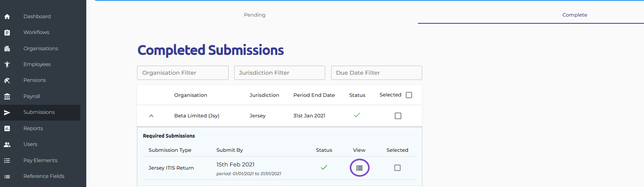The height and width of the screenshot is (187, 644).
Task: Click the Reports chart icon
Action: (x=7, y=128)
